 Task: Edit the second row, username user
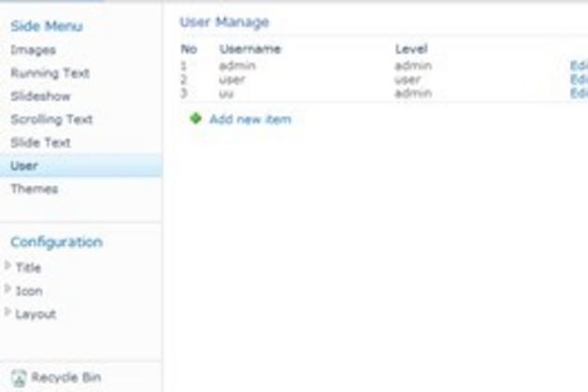(x=579, y=80)
